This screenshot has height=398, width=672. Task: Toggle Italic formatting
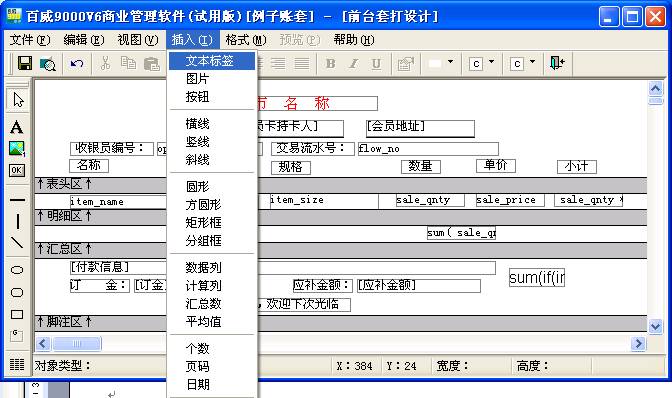[x=353, y=64]
